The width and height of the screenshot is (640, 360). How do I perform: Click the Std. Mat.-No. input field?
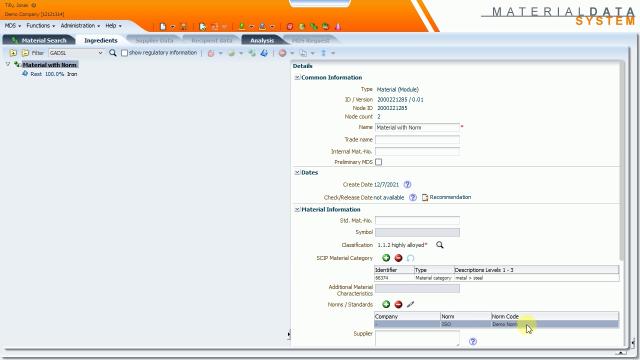click(x=417, y=221)
